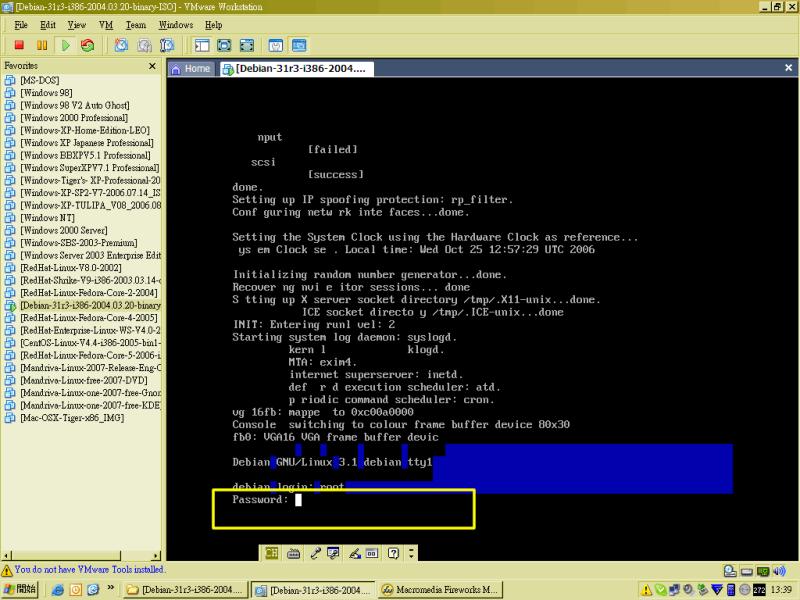
Task: Select Windows XP Japanese Professional favorite
Action: pos(87,143)
